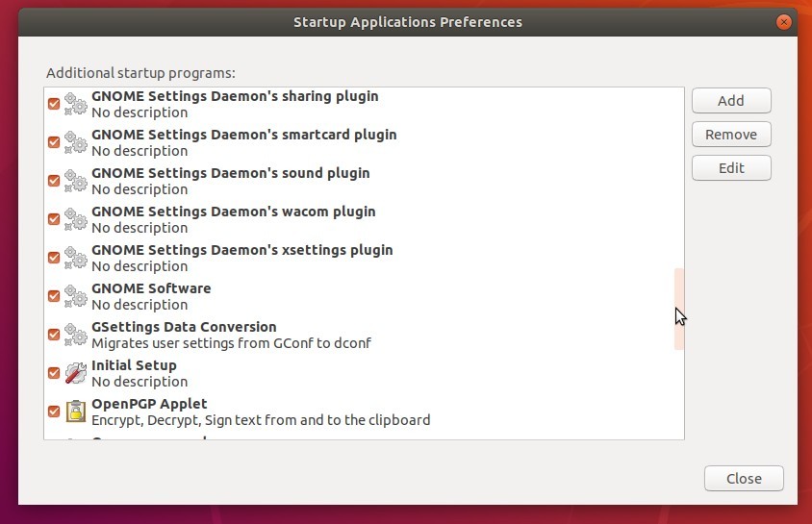Uncheck GSettings Data Conversion
Image resolution: width=812 pixels, height=524 pixels.
54,335
